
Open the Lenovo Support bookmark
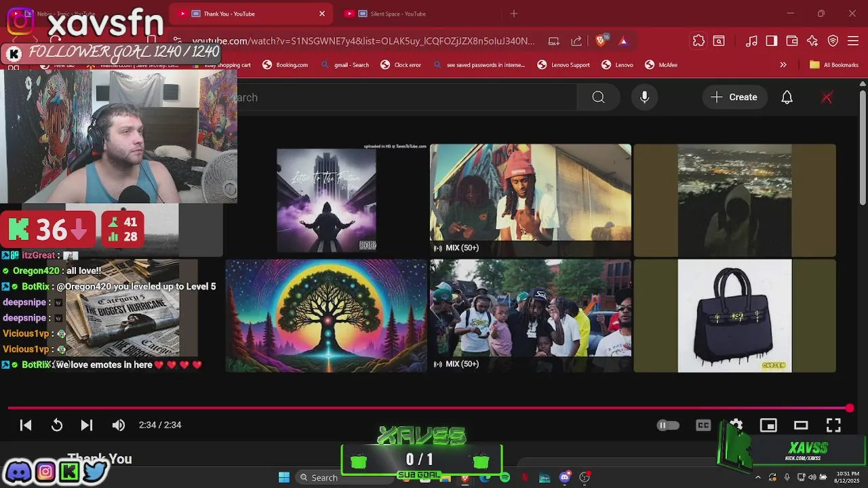click(564, 65)
